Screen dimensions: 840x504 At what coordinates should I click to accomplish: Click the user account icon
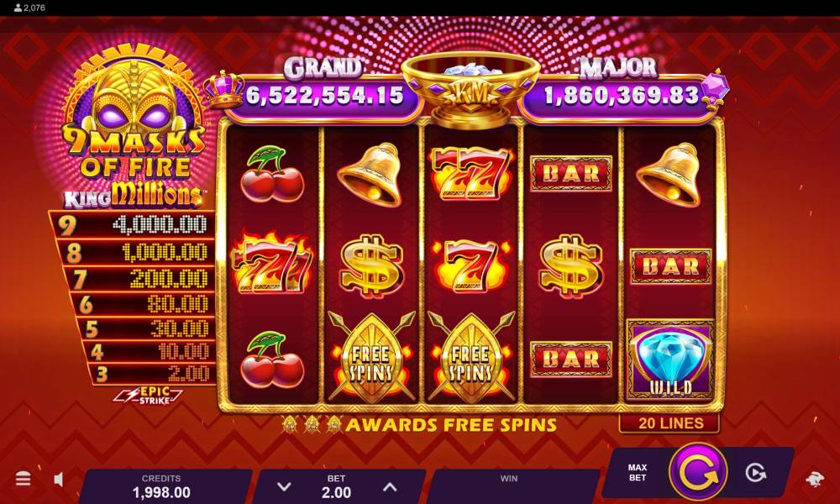pyautogui.click(x=18, y=8)
